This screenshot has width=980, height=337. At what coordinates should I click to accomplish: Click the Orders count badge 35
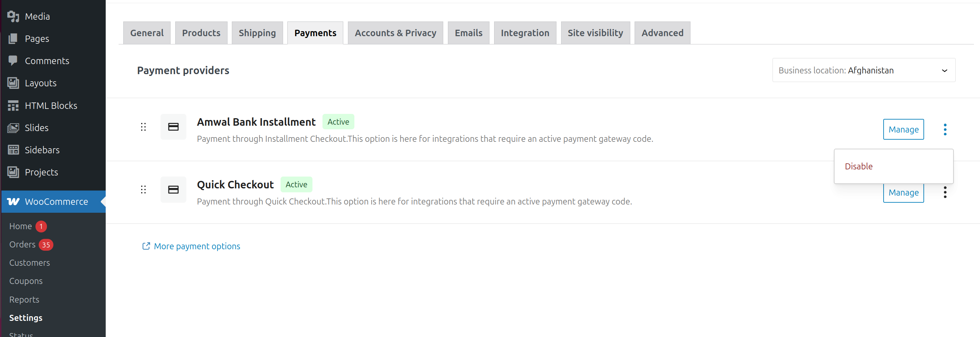[46, 245]
